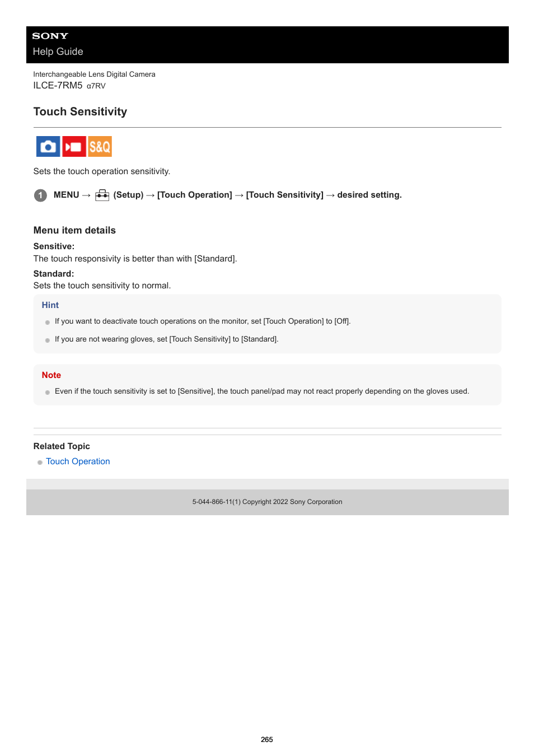Click the Setup toolbox icon

click(x=102, y=195)
